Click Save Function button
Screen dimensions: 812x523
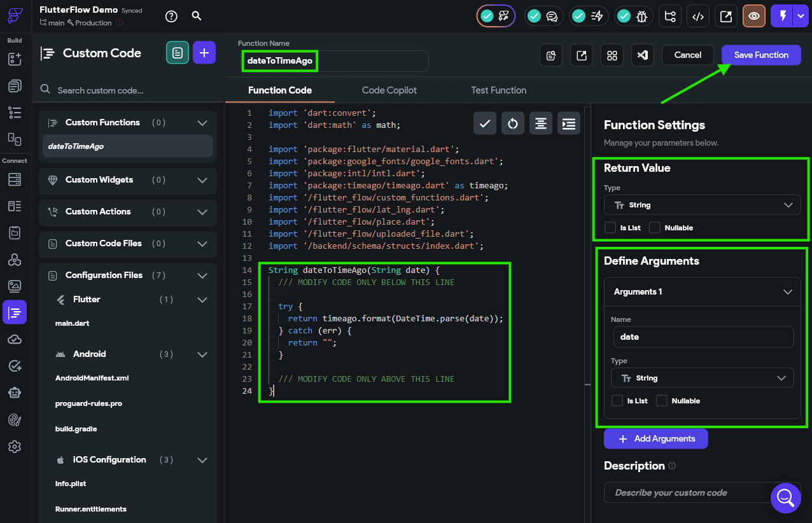(x=762, y=55)
